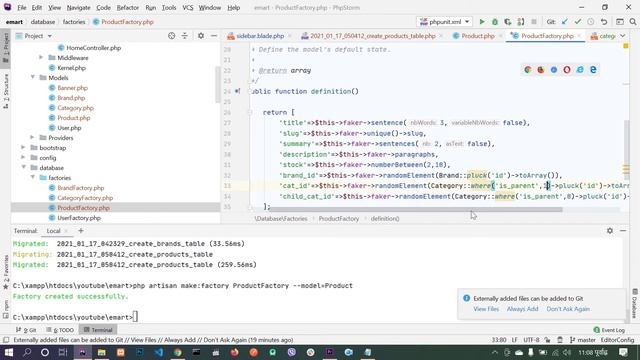The image size is (640, 360).
Task: Click the master branch in status bar
Action: click(583, 340)
